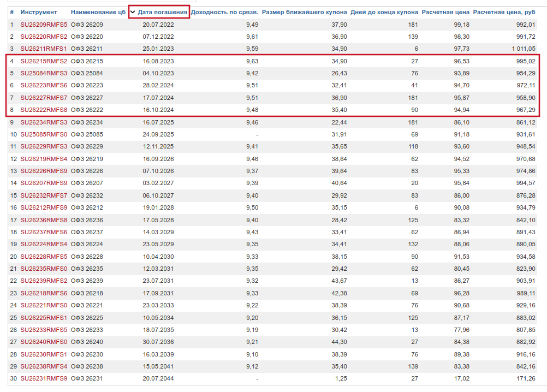This screenshot has height=392, width=547.
Task: Select coupon value 1,25
Action: 341,378
